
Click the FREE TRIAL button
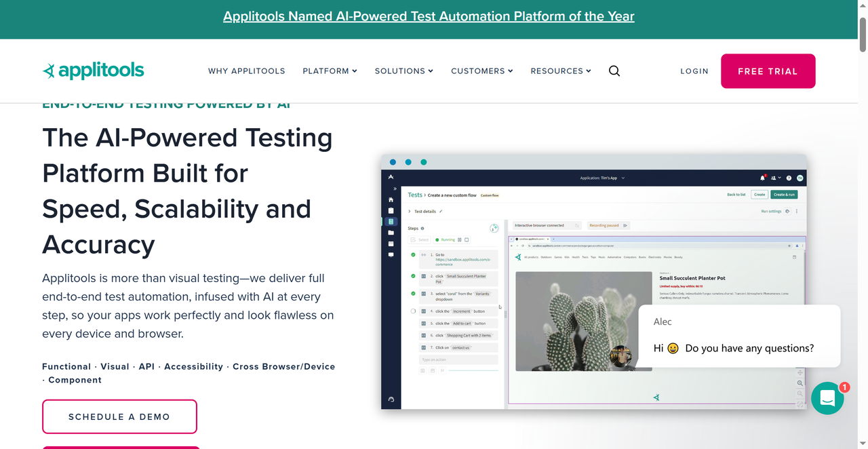pyautogui.click(x=768, y=71)
